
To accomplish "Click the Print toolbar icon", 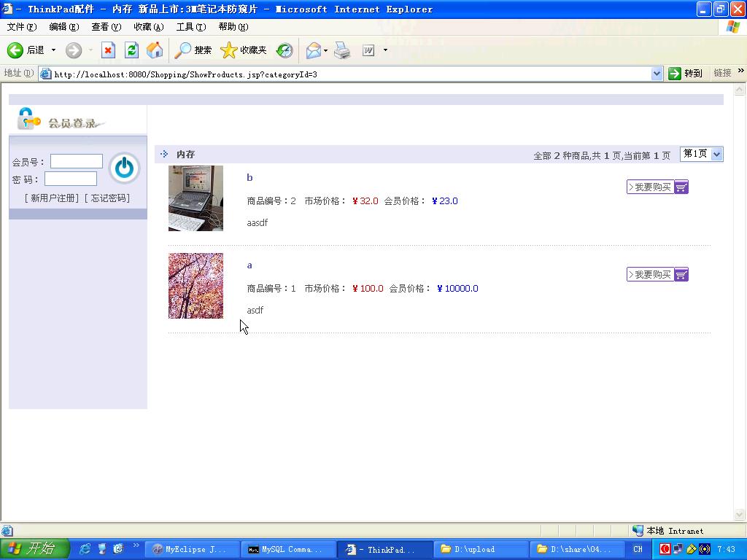I will (342, 50).
